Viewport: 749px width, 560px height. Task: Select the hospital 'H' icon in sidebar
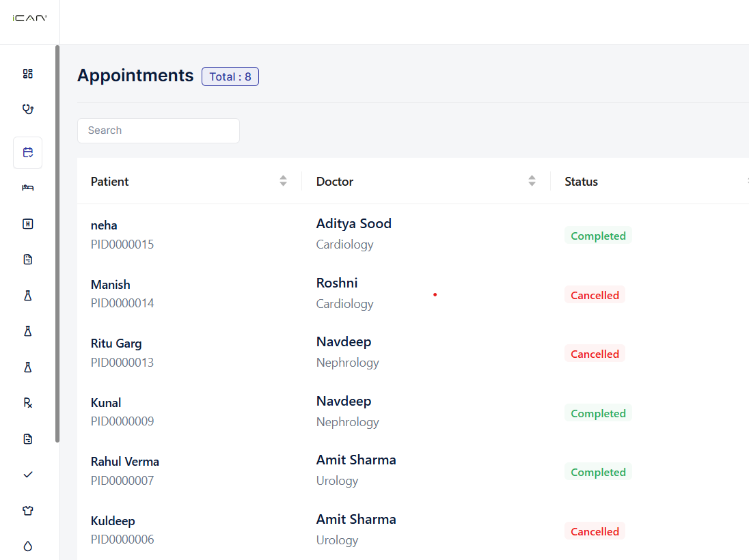(x=27, y=223)
